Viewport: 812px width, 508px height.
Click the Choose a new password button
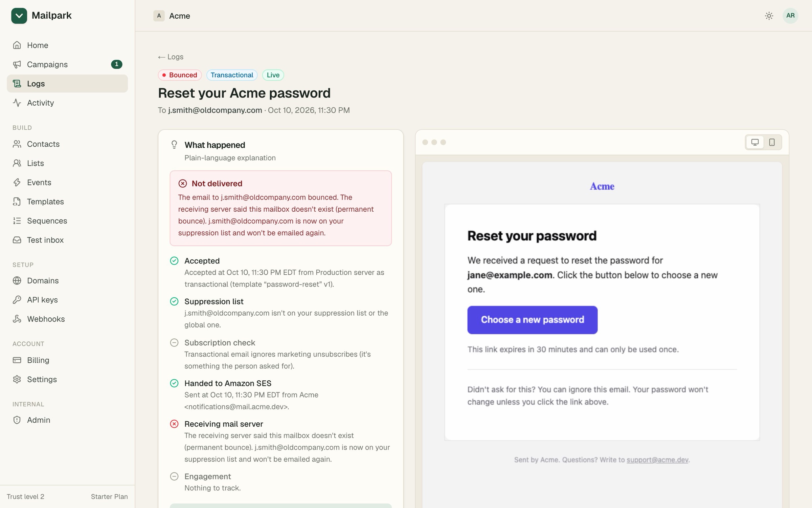532,320
